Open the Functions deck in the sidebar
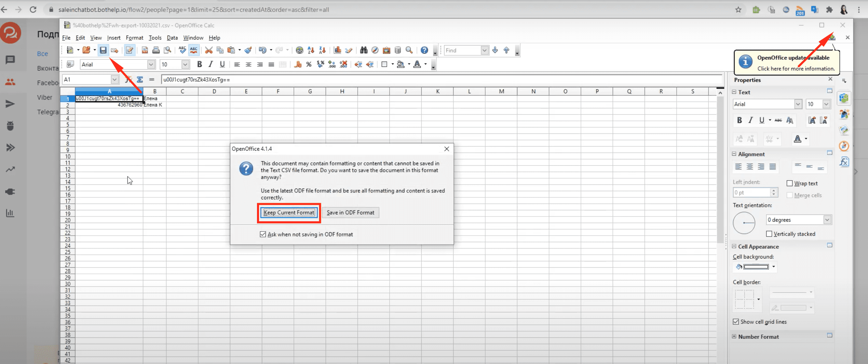Image resolution: width=868 pixels, height=364 pixels. pyautogui.click(x=844, y=162)
